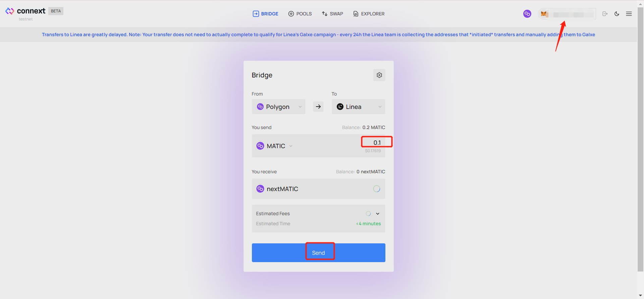Screen dimensions: 644x299
Task: Open the To chain Linea dropdown
Action: [x=358, y=107]
